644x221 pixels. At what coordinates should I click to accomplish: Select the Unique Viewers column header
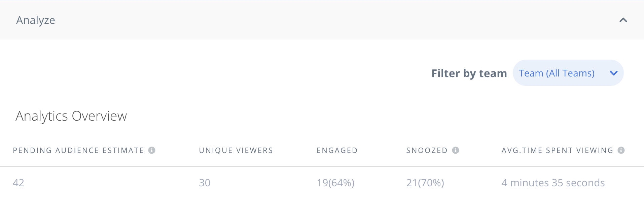[x=236, y=150]
